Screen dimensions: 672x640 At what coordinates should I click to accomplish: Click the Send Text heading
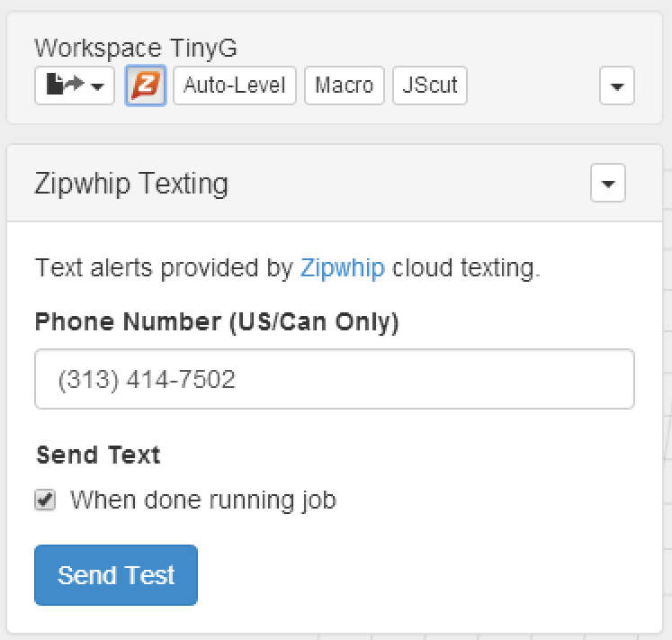(98, 455)
